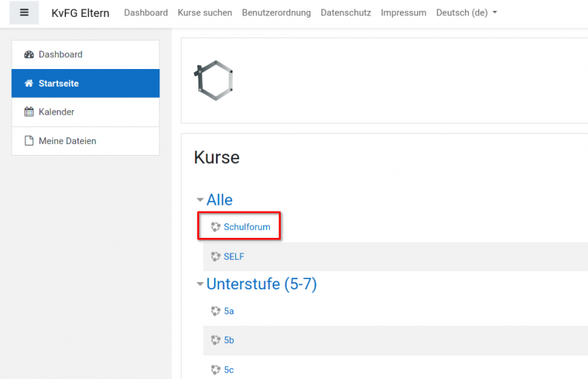The width and height of the screenshot is (588, 379).
Task: Click the course icon next to 5a
Action: click(216, 311)
